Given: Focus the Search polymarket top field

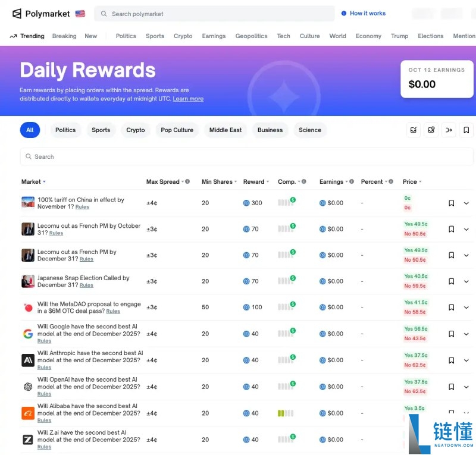Looking at the screenshot, I should tap(214, 14).
